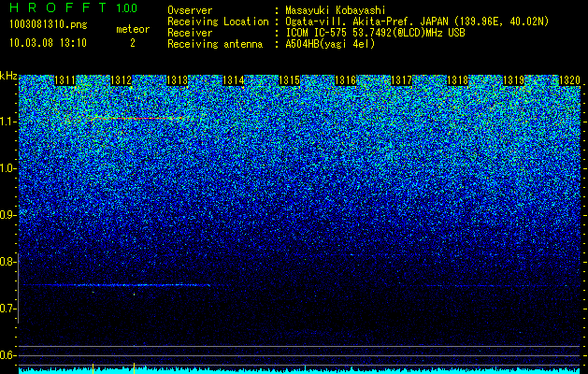Click the 1320 time marker
Viewport: 588px width, 374px height.
coord(569,80)
